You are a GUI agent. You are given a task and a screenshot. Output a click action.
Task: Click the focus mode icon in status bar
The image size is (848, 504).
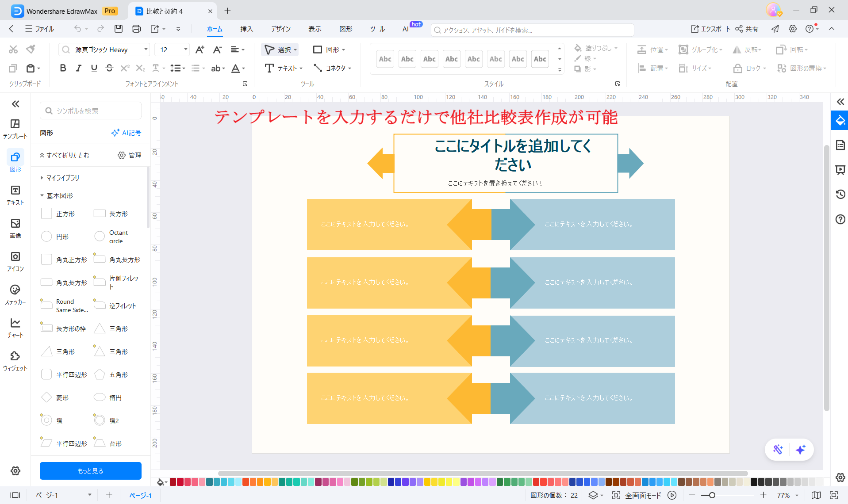click(x=616, y=495)
